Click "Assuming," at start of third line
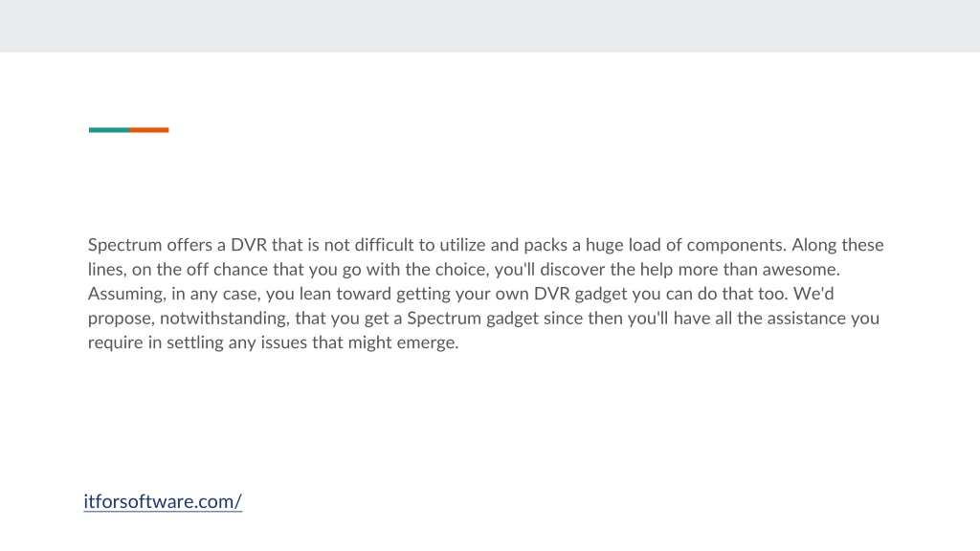This screenshot has height=551, width=980. pos(127,294)
